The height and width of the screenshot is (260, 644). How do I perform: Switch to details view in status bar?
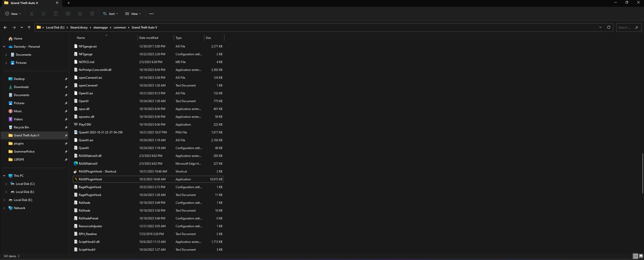(x=636, y=256)
